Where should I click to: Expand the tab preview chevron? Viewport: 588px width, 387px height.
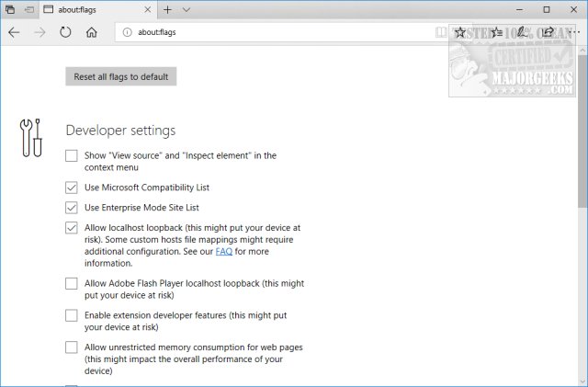[x=187, y=10]
